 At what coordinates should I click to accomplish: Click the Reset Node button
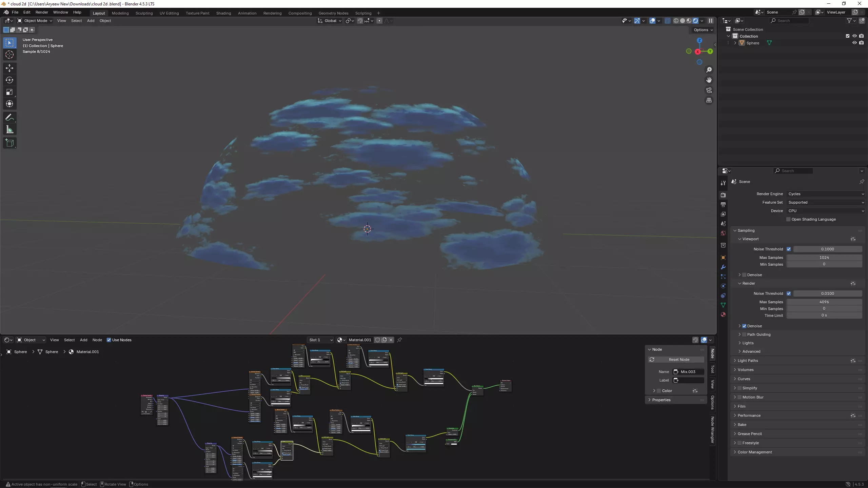click(676, 360)
